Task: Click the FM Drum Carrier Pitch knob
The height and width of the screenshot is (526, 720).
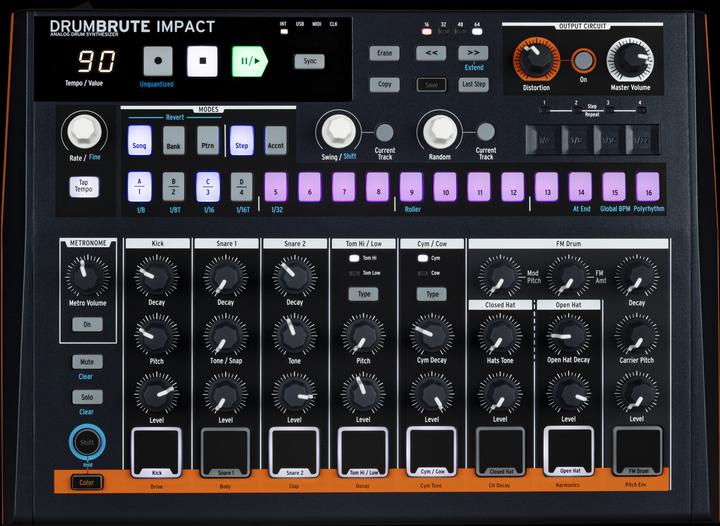Action: point(637,335)
